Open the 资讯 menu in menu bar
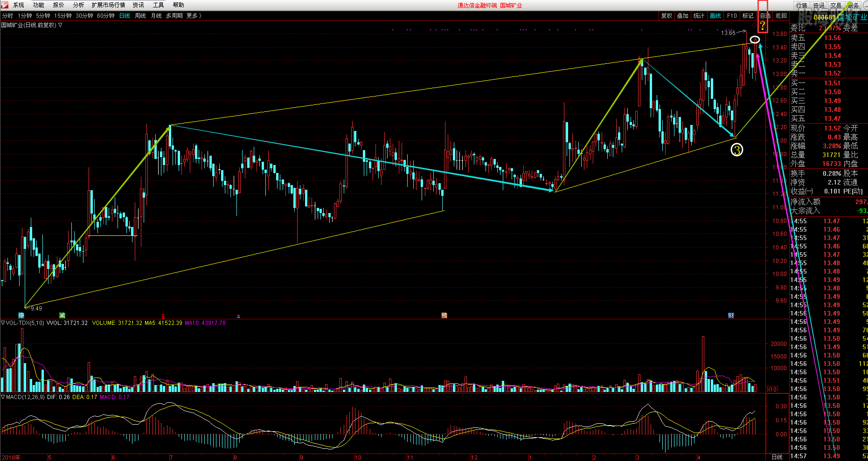Image resolution: width=868 pixels, height=461 pixels. tap(139, 5)
